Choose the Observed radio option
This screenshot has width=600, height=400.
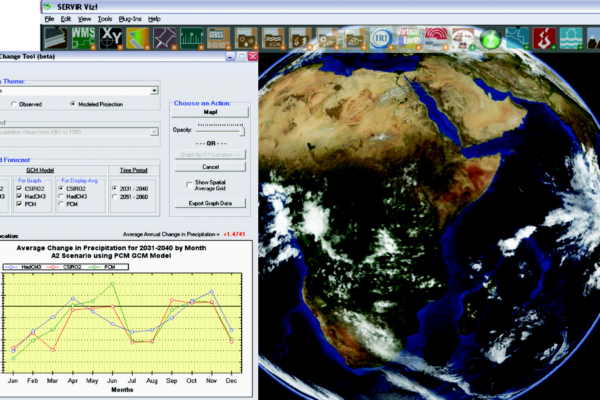[x=15, y=104]
